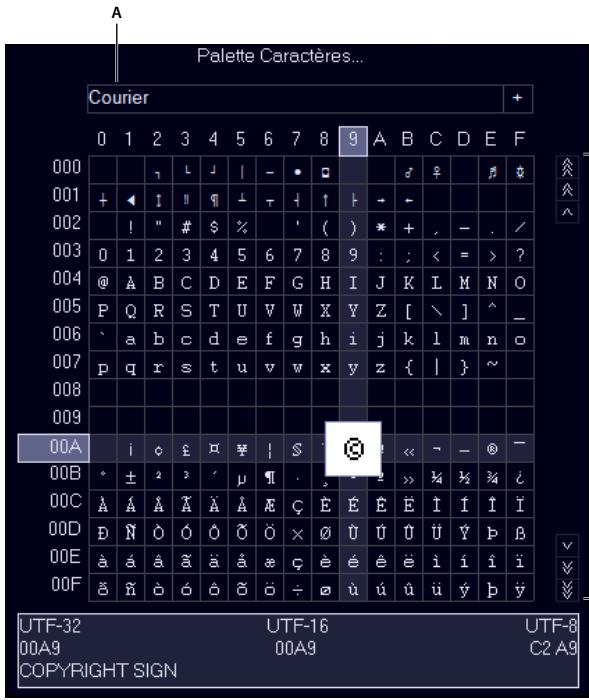Pick the Æ uppercase ligature

270,505
